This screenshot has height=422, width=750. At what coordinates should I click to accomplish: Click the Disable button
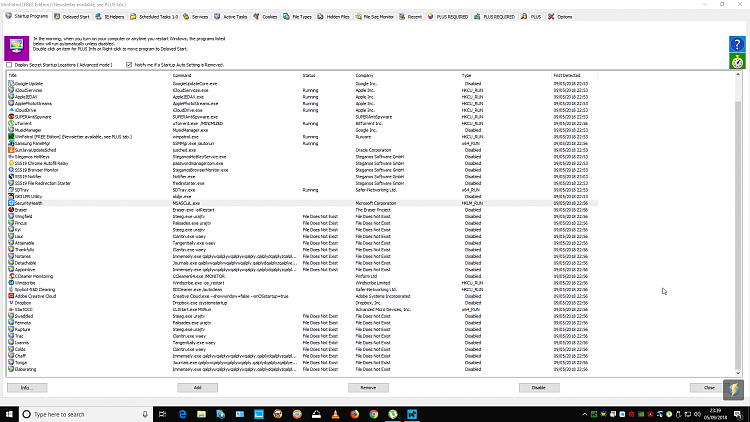pyautogui.click(x=539, y=388)
